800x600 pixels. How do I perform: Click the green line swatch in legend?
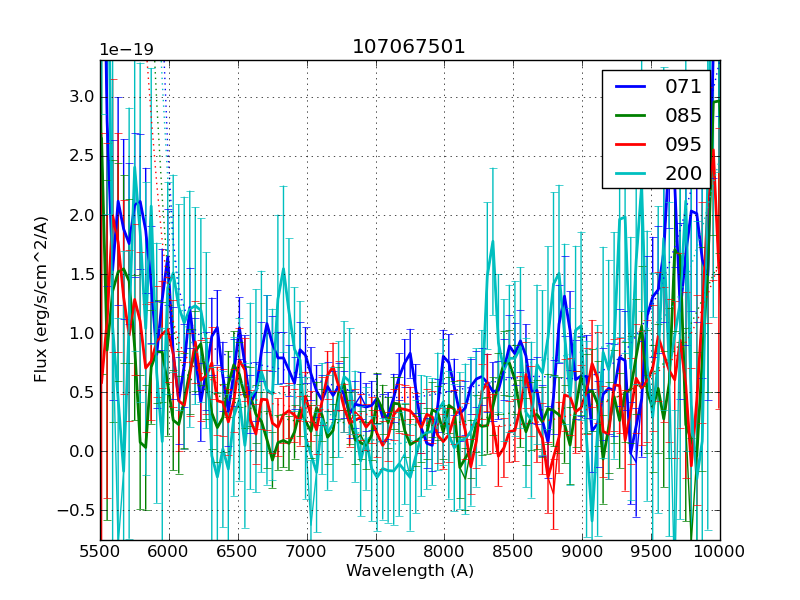tap(632, 116)
